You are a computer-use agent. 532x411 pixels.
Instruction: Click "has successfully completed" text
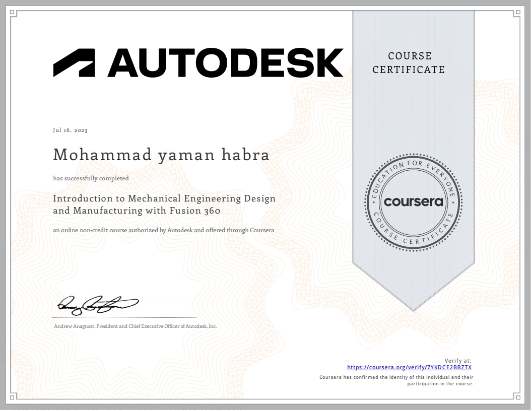click(x=91, y=178)
